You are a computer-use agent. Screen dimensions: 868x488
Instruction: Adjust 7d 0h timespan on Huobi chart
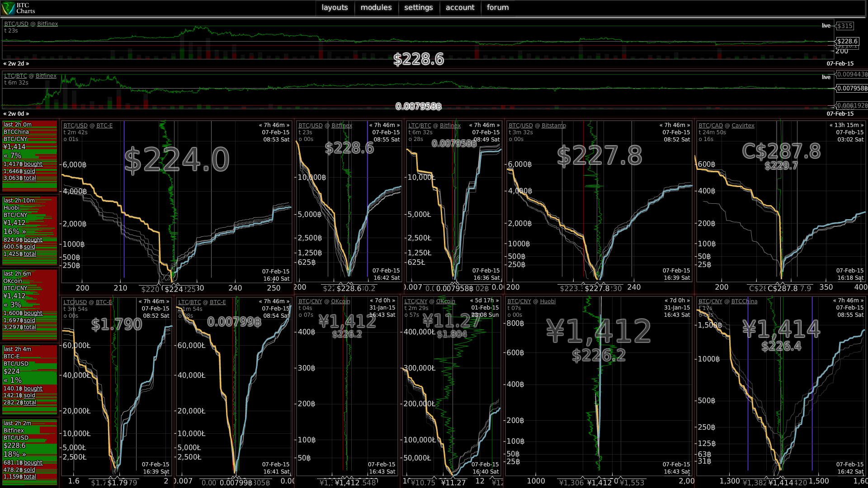pyautogui.click(x=677, y=300)
